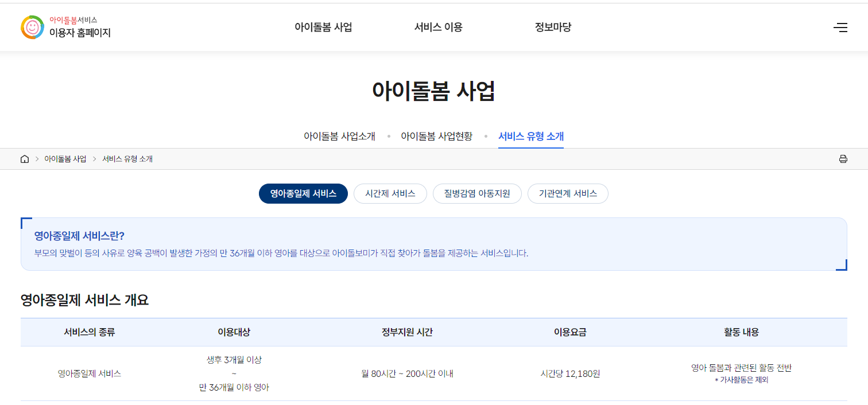Switch to the 시간제 서비스 tab
Screen dimensions: 868x405
click(x=390, y=193)
